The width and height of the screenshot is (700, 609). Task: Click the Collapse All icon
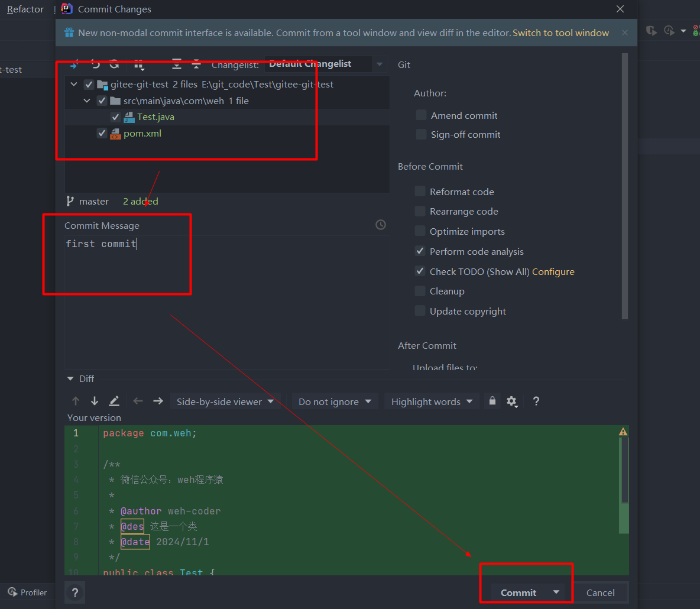196,64
